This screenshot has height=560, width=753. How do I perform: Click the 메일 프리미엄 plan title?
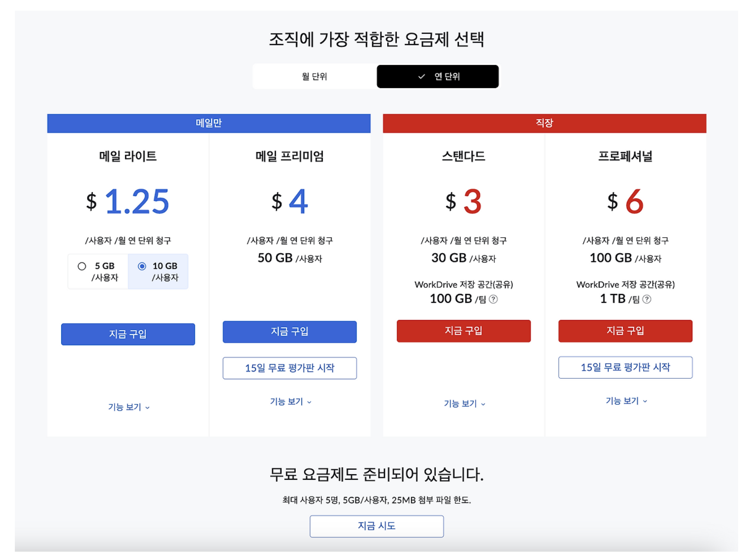[290, 156]
